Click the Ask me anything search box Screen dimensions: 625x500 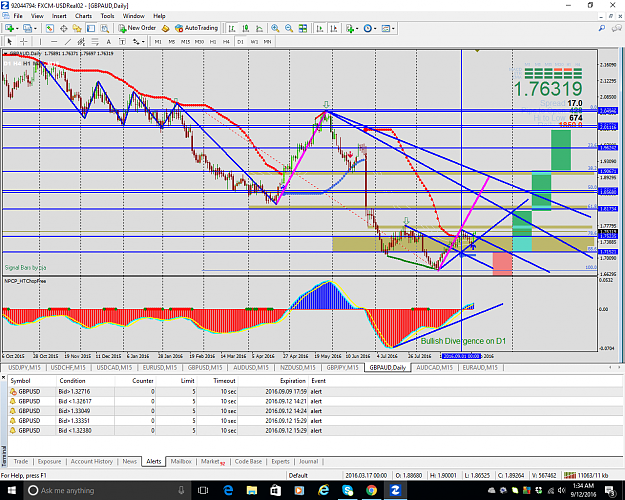106,490
